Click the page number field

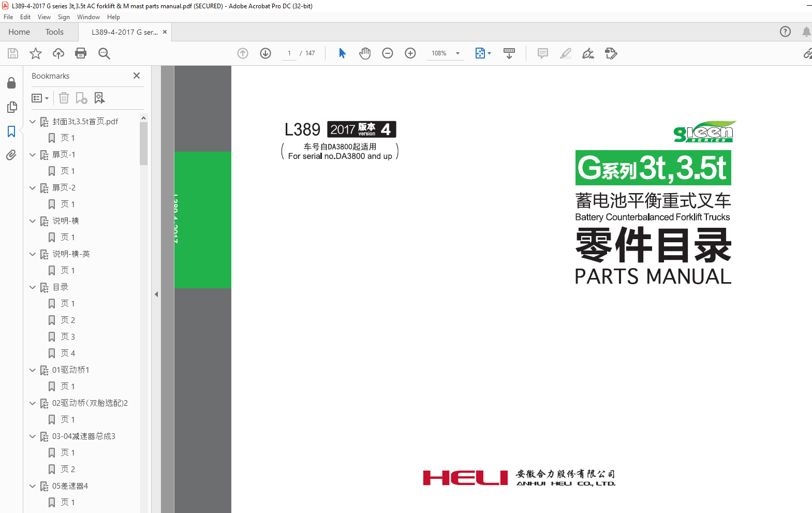click(289, 53)
